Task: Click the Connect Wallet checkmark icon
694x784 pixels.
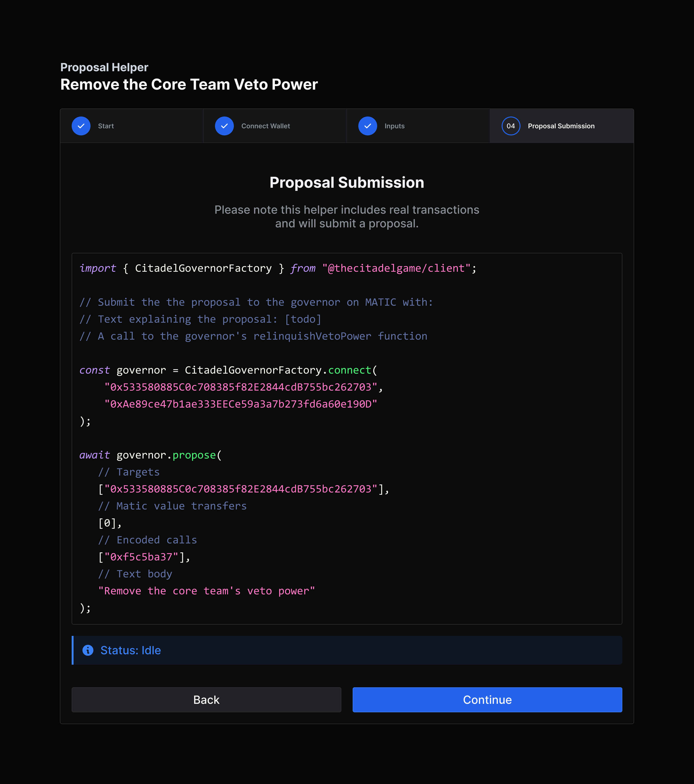Action: tap(224, 126)
